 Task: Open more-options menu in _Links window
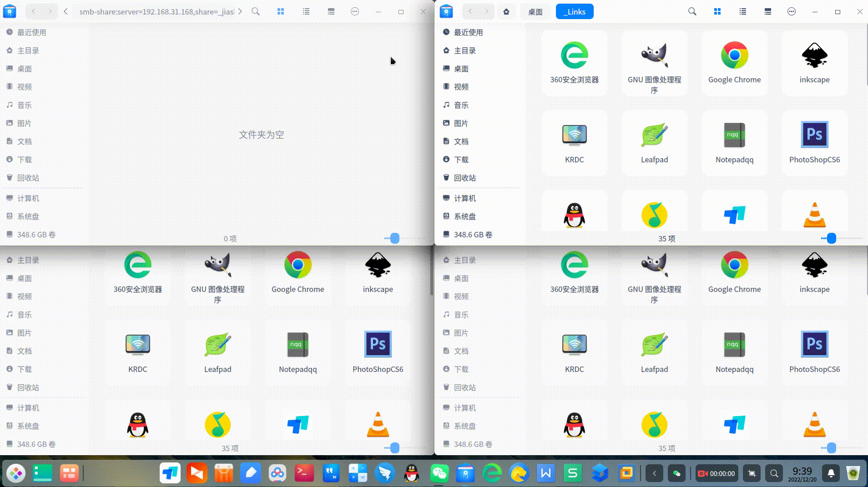[792, 12]
